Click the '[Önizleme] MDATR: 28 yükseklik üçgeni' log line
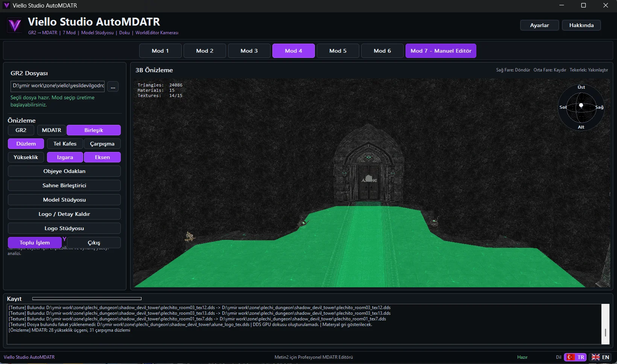The image size is (617, 364). click(70, 330)
